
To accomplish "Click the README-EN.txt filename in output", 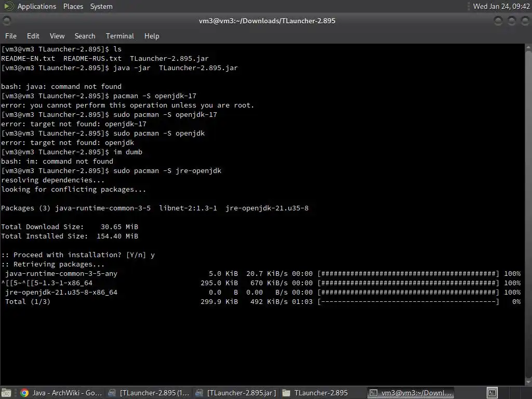I will [28, 58].
